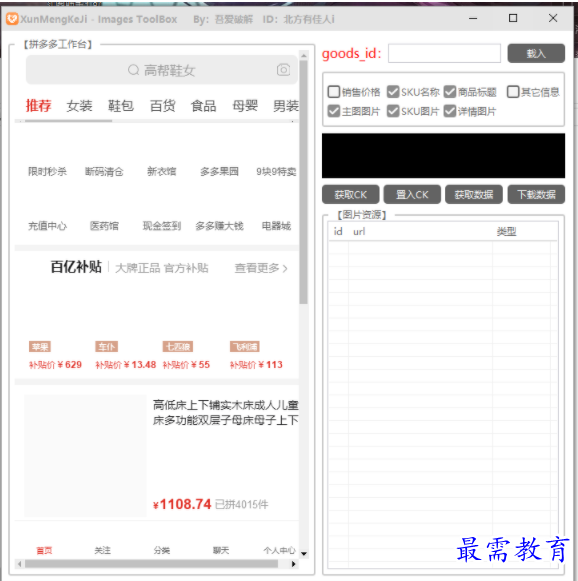Image resolution: width=578 pixels, height=581 pixels.
Task: Click the browser pane vertical scrollbar thumb
Action: (x=303, y=182)
